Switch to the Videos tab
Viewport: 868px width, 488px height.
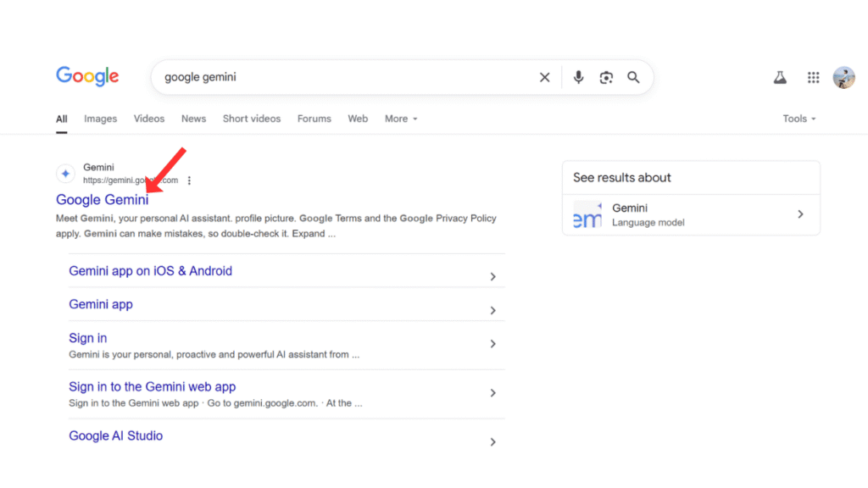[x=149, y=119]
